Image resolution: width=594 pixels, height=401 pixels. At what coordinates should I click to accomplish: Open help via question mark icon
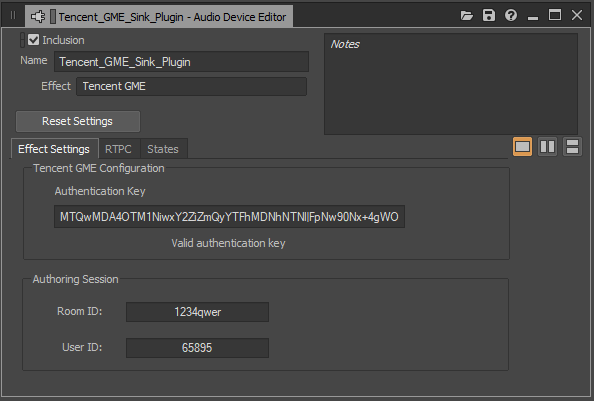[x=511, y=16]
